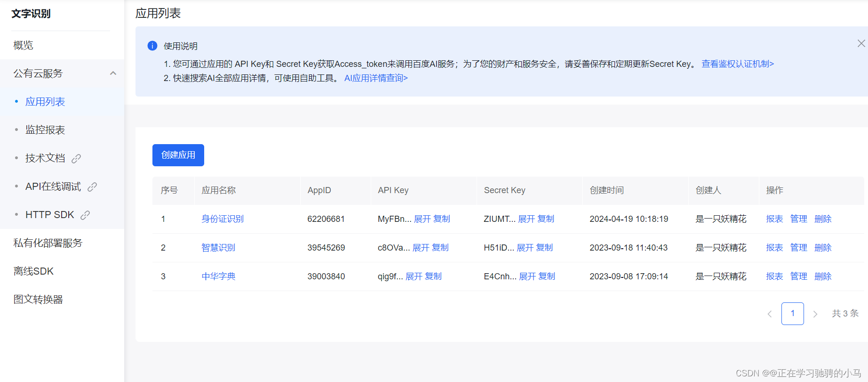Open the 身份证识别 application
868x382 pixels.
tap(223, 219)
